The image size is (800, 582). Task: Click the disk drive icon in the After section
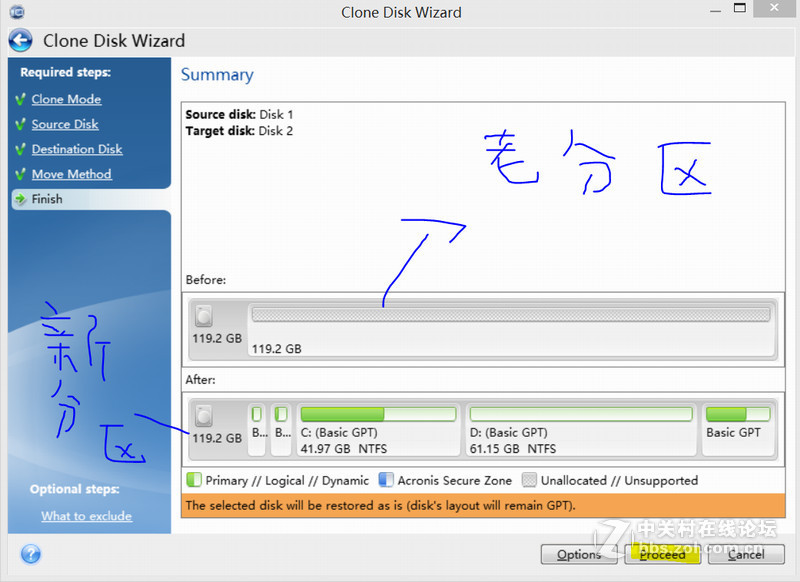205,417
